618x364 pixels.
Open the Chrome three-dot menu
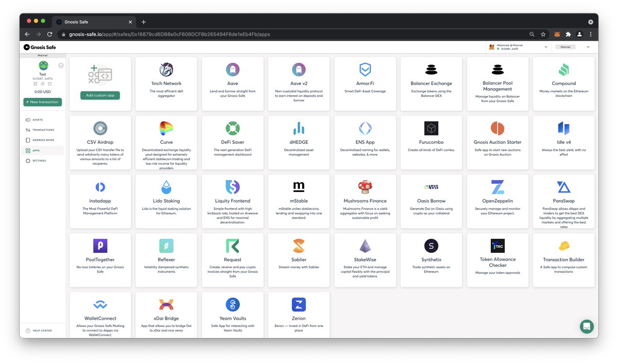tap(591, 34)
